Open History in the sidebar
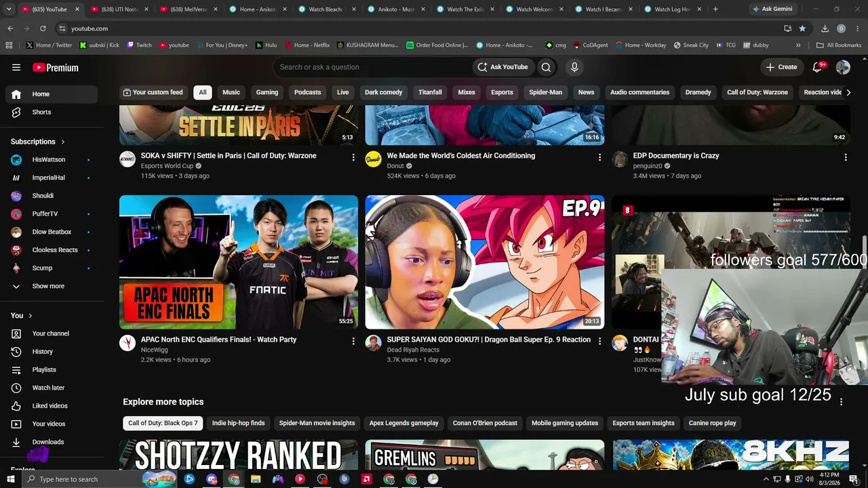 point(52,352)
